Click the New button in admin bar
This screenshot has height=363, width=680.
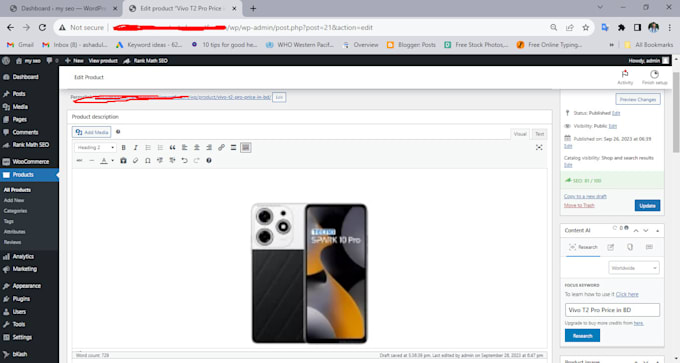pos(74,61)
